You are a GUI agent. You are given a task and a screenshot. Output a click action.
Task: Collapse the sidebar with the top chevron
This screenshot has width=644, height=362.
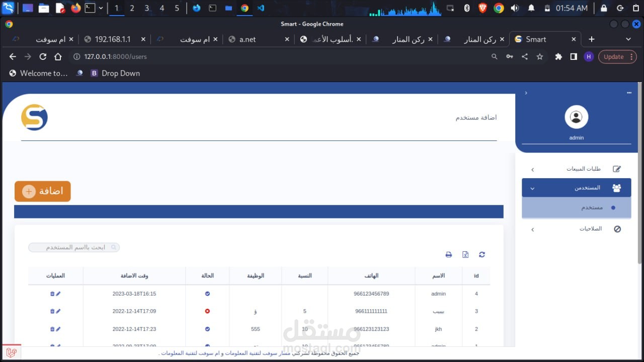point(526,93)
